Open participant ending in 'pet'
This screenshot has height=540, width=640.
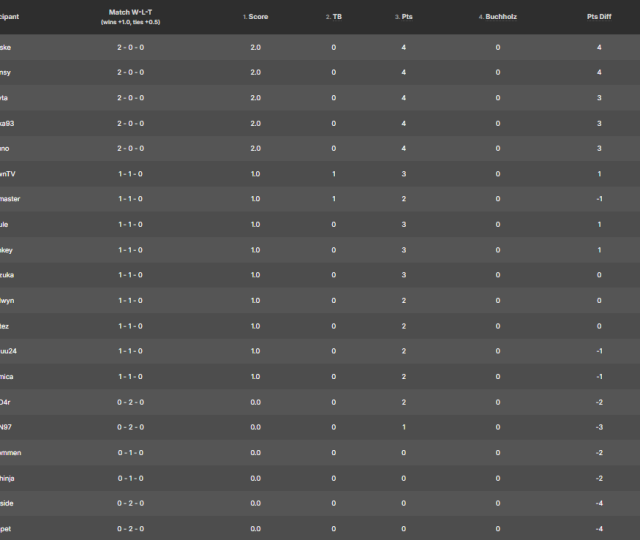pyautogui.click(x=6, y=528)
